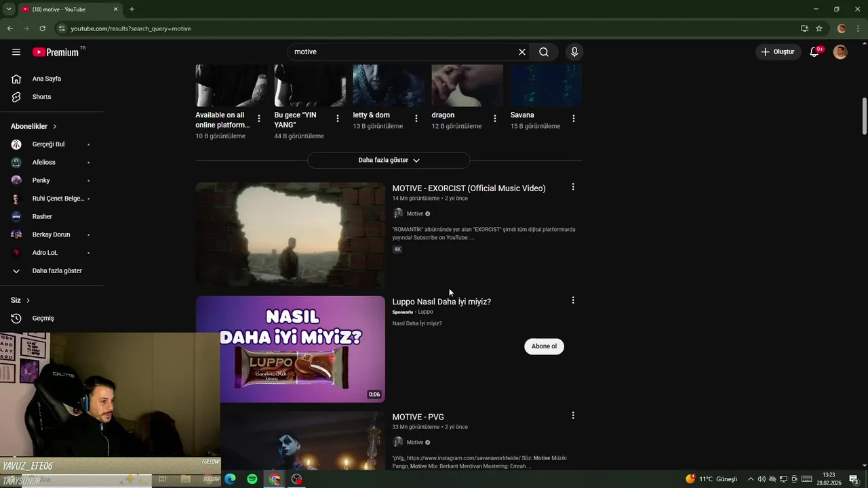Viewport: 868px width, 488px height.
Task: Open options for Bu gece YIN YANG short
Action: pyautogui.click(x=338, y=119)
